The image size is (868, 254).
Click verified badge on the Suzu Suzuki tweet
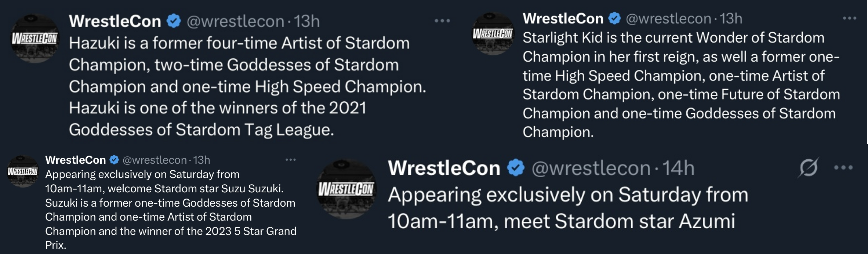(x=114, y=160)
